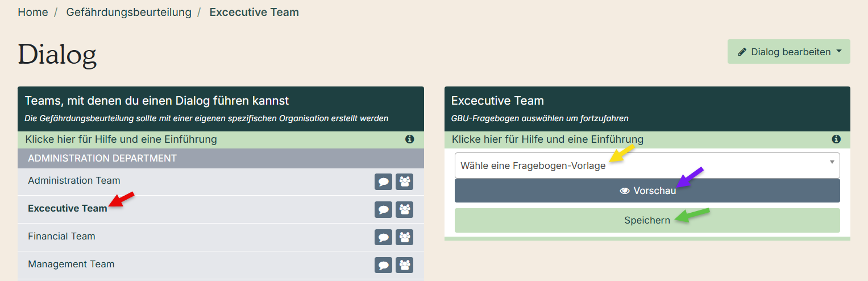Click Vorschau preview button
The image size is (868, 281).
[647, 191]
